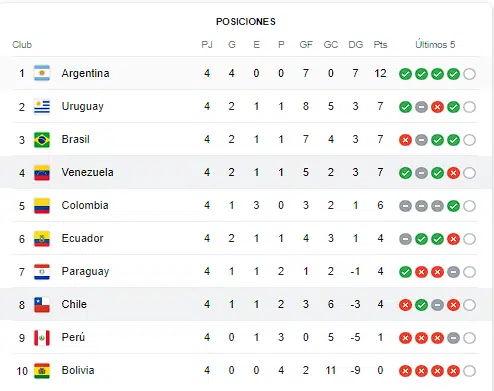Select the Perú flag icon
494x391 pixels.
point(42,337)
